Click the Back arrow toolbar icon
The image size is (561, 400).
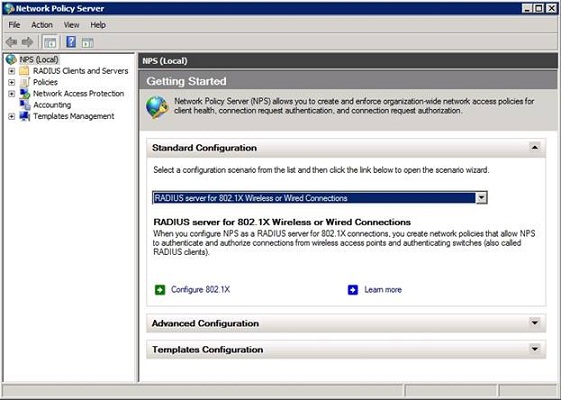click(x=11, y=42)
